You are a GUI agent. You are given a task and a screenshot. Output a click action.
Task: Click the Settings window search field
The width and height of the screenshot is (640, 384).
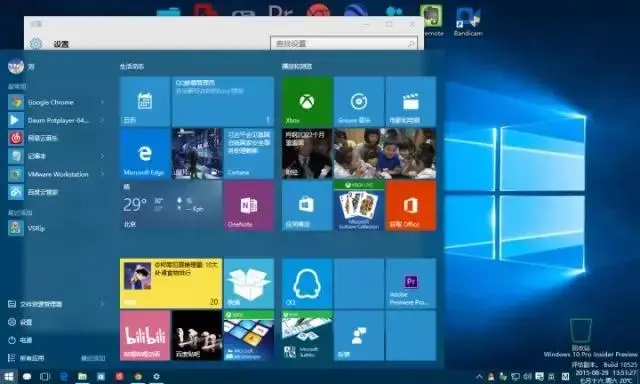(x=344, y=43)
